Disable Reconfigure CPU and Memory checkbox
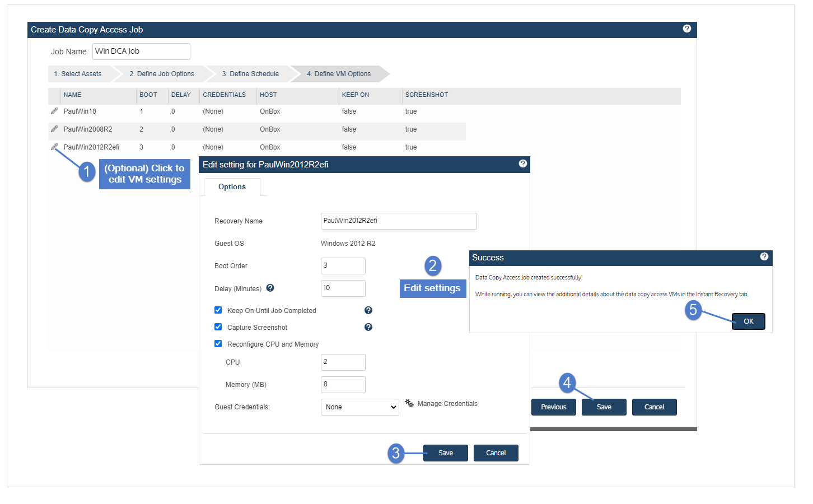 (x=218, y=344)
